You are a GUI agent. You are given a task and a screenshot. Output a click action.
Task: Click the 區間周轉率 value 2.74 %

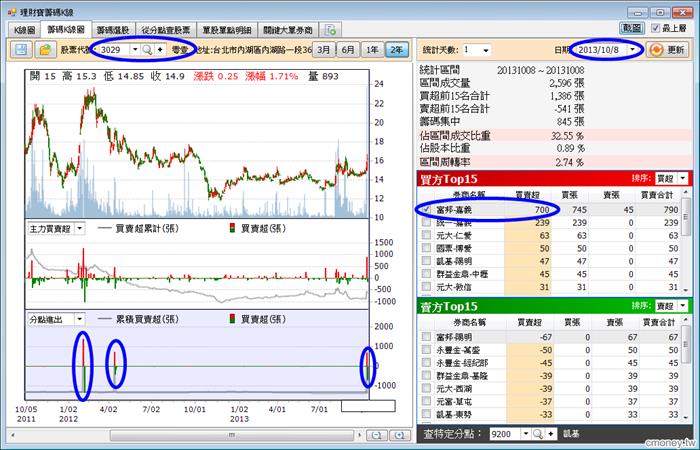coord(570,162)
